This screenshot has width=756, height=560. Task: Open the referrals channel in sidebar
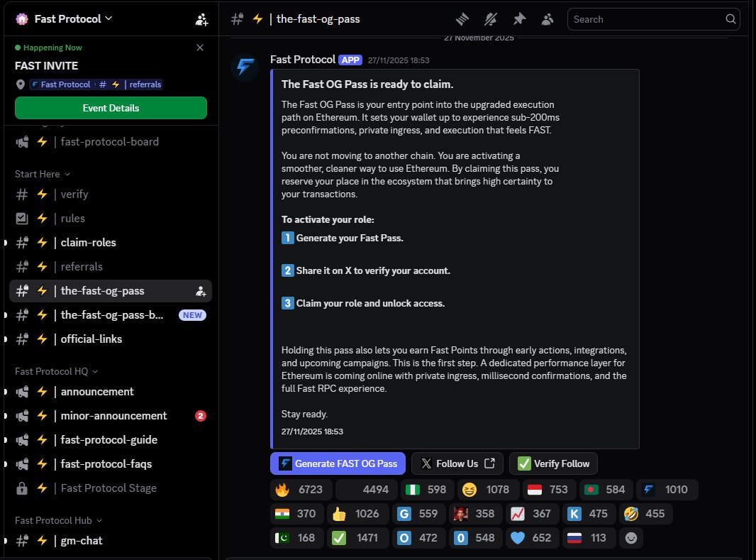tap(111, 267)
